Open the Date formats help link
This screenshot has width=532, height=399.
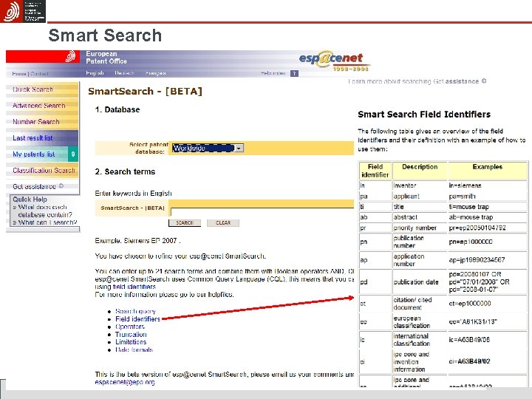point(134,349)
